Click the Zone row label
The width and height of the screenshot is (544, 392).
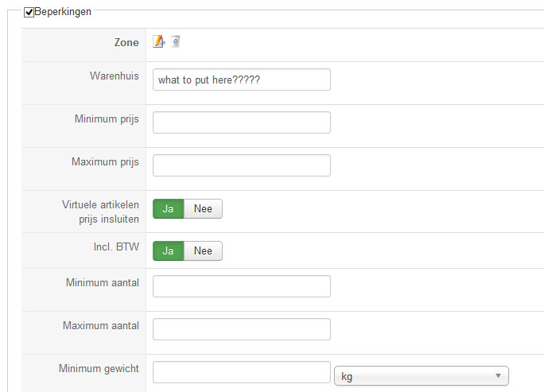point(126,43)
